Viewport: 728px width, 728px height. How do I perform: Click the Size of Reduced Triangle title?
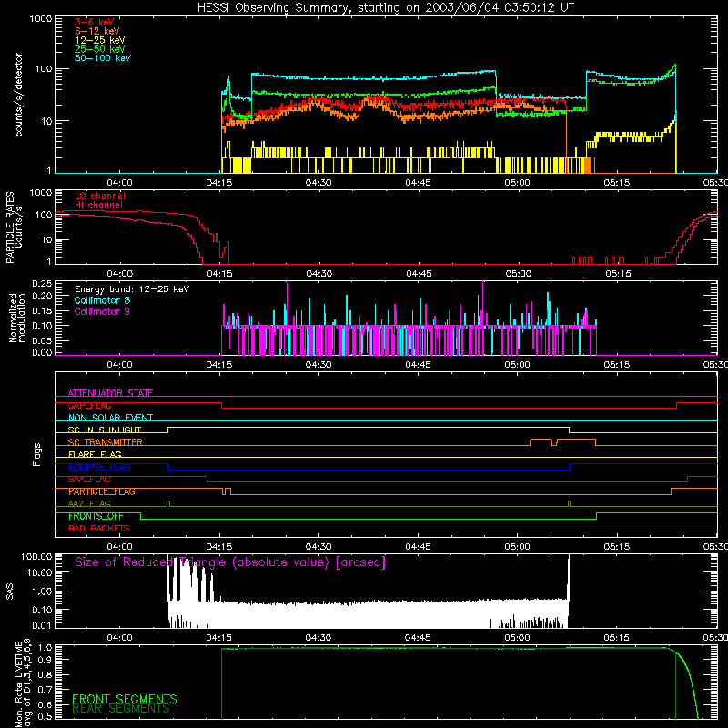pos(230,562)
